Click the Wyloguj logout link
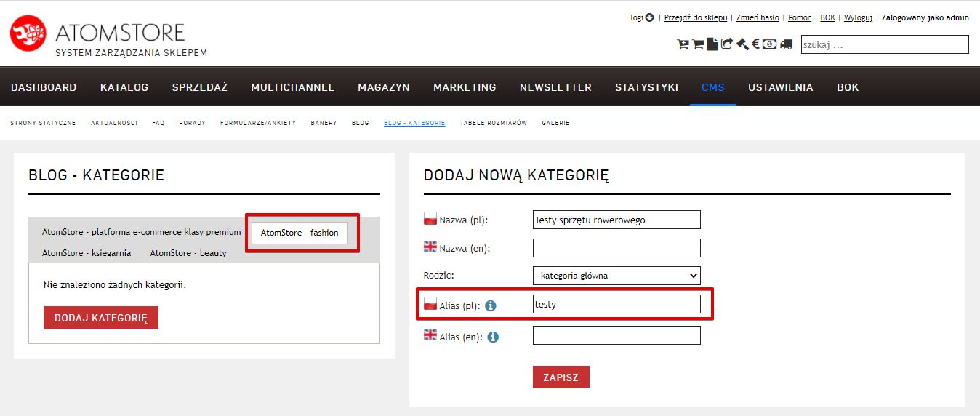 [858, 17]
